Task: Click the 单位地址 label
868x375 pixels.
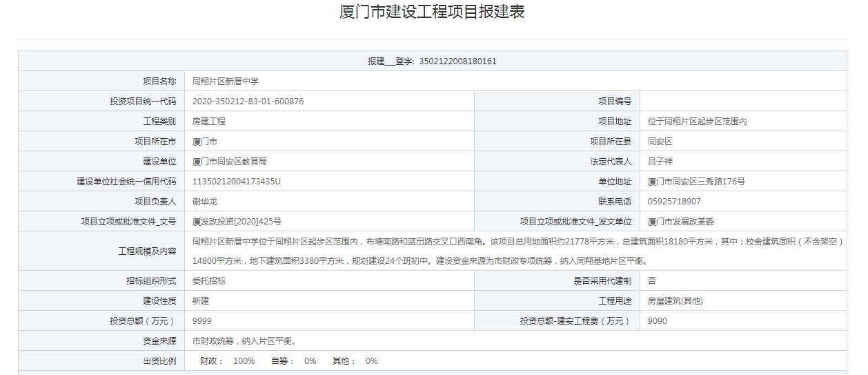Action: (x=615, y=182)
